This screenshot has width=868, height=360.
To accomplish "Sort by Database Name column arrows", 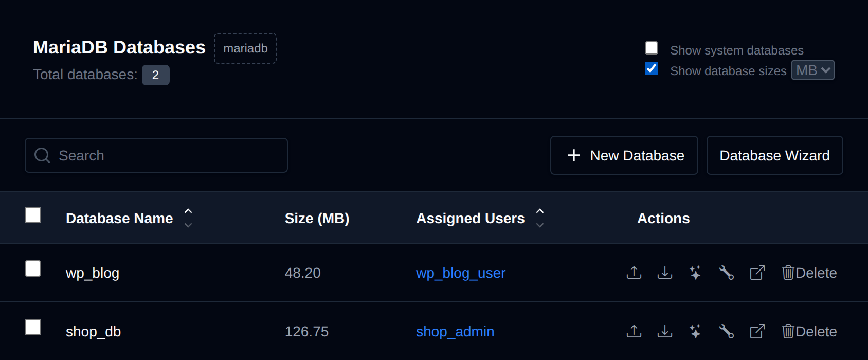I will click(188, 218).
